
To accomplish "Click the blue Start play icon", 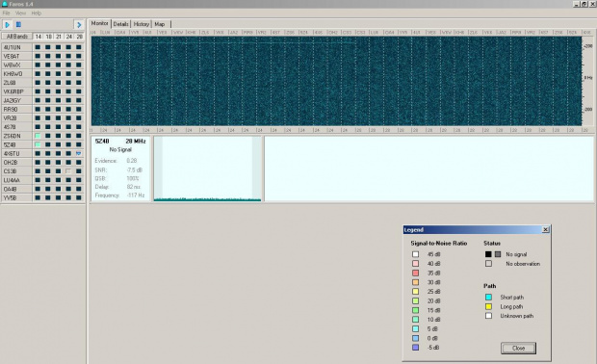I will (8, 25).
